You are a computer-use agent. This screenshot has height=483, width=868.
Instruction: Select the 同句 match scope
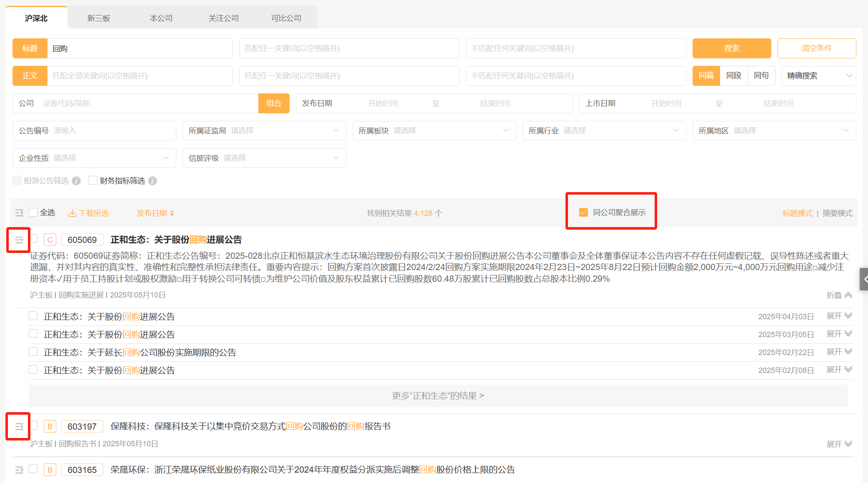click(761, 76)
